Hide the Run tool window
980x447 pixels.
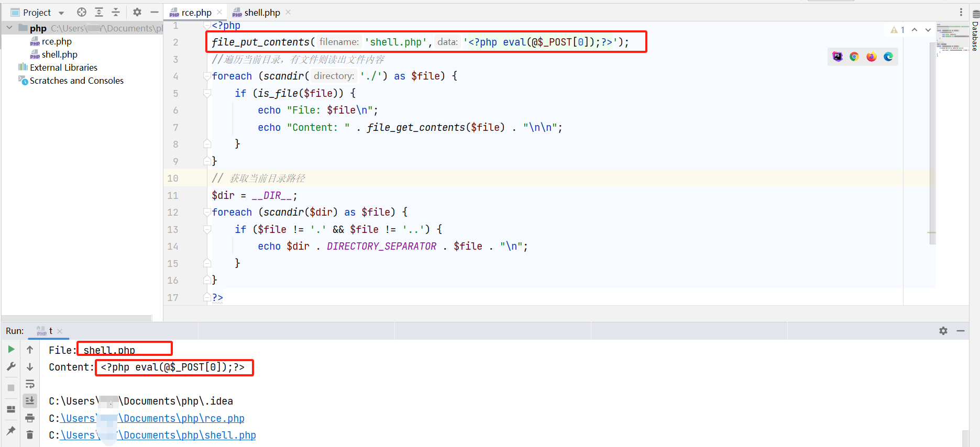(961, 331)
